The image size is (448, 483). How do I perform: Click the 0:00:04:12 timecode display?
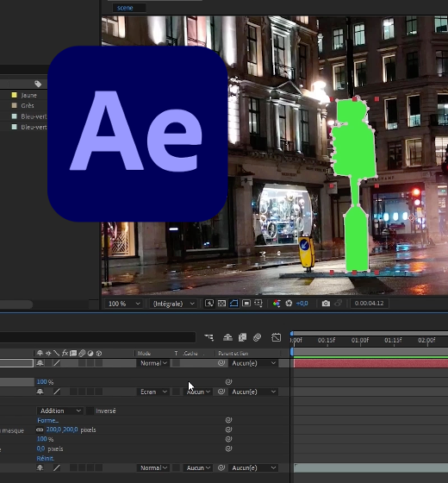[369, 303]
